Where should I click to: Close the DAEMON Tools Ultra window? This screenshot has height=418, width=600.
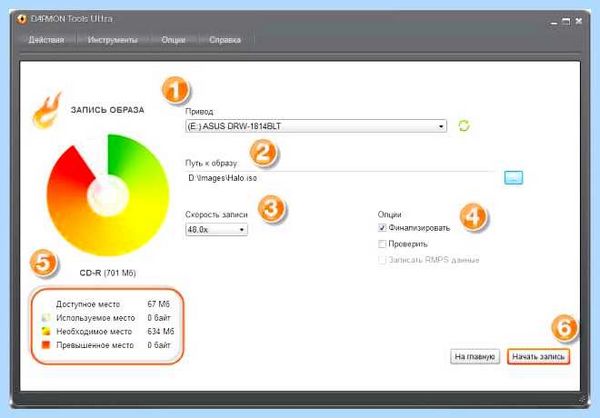[x=579, y=21]
